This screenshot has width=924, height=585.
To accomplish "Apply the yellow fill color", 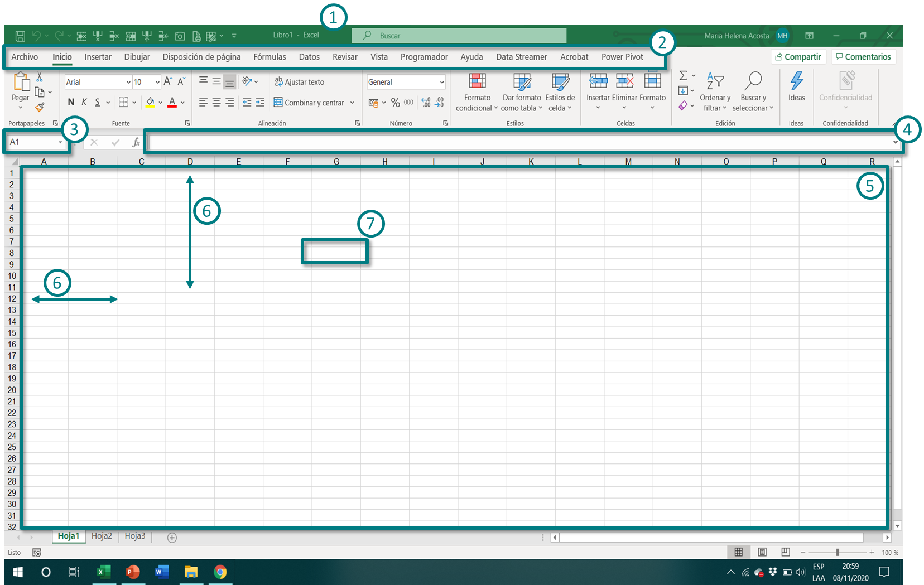I will tap(150, 103).
